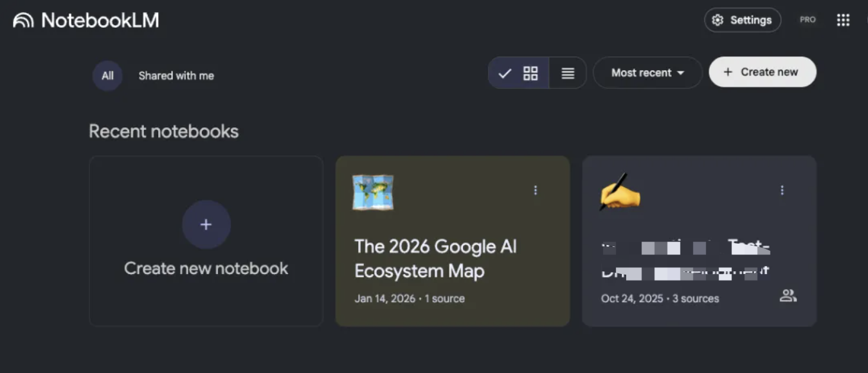Switch to the Shared with me tab

click(x=176, y=76)
